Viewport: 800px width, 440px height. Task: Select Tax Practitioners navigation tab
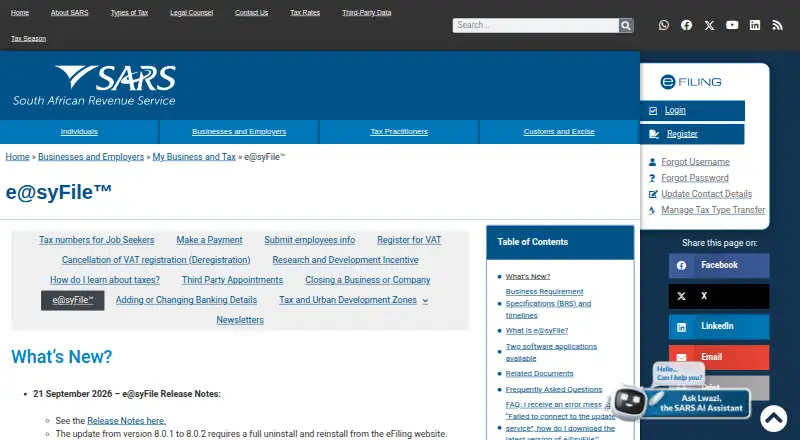pos(399,132)
